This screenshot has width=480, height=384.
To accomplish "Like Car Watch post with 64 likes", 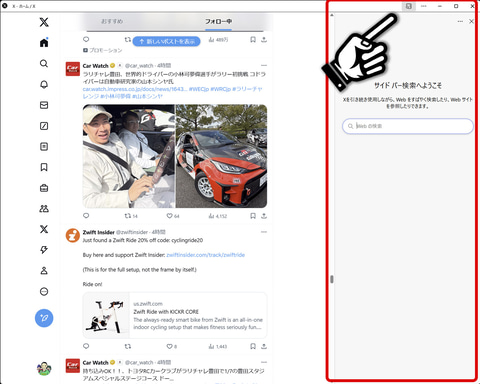I will coord(173,216).
